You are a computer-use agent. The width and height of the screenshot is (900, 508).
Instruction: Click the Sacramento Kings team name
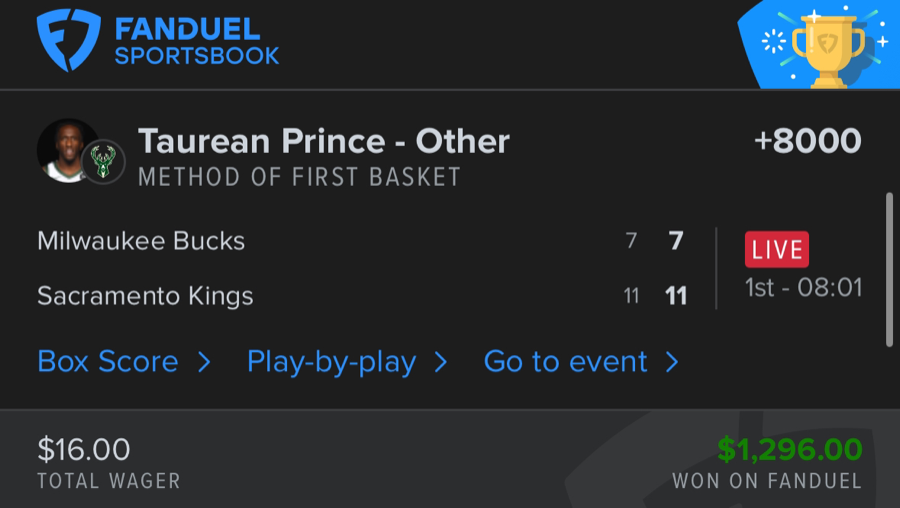[x=145, y=296]
